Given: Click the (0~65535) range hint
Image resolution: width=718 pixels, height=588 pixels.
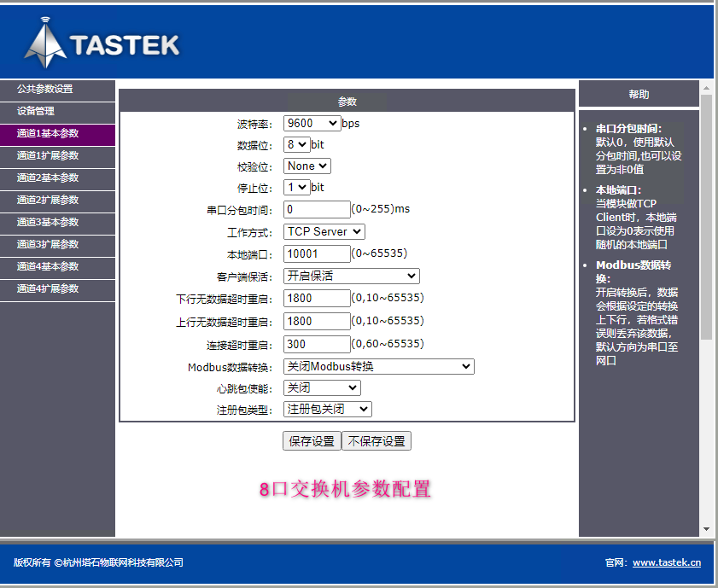Looking at the screenshot, I should pyautogui.click(x=379, y=253).
